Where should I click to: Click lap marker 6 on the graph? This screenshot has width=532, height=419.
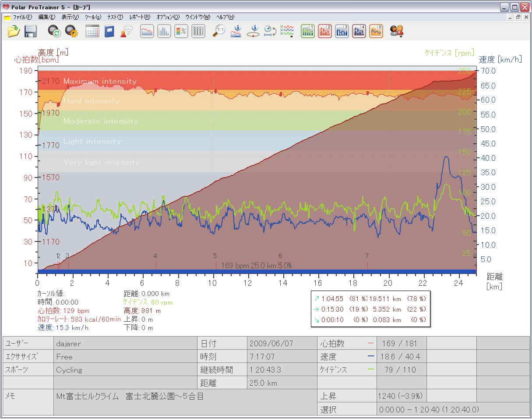(x=280, y=256)
